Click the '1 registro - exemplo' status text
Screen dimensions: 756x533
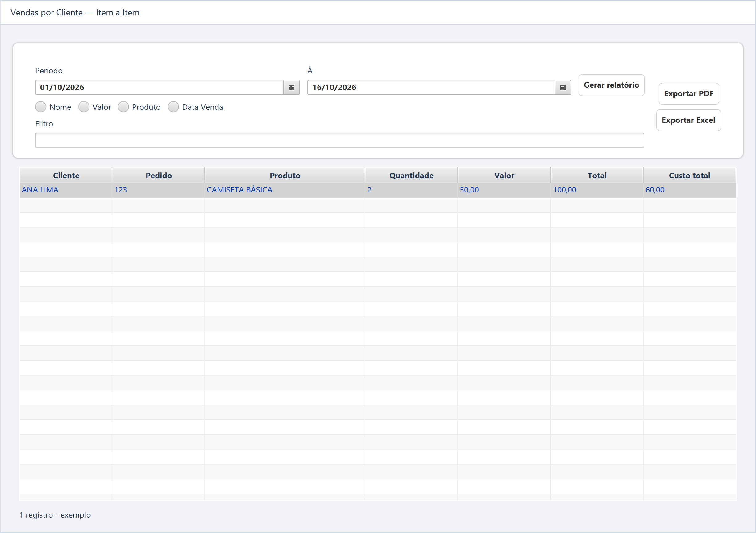tap(55, 514)
